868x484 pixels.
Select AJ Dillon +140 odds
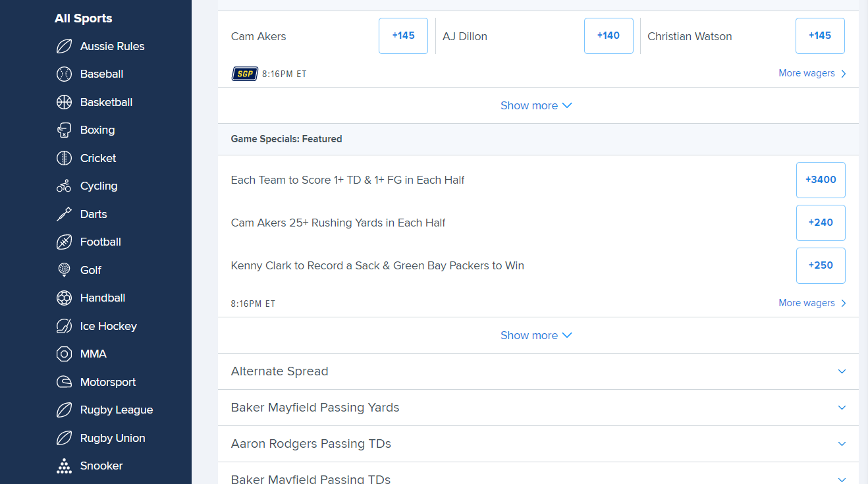[609, 36]
